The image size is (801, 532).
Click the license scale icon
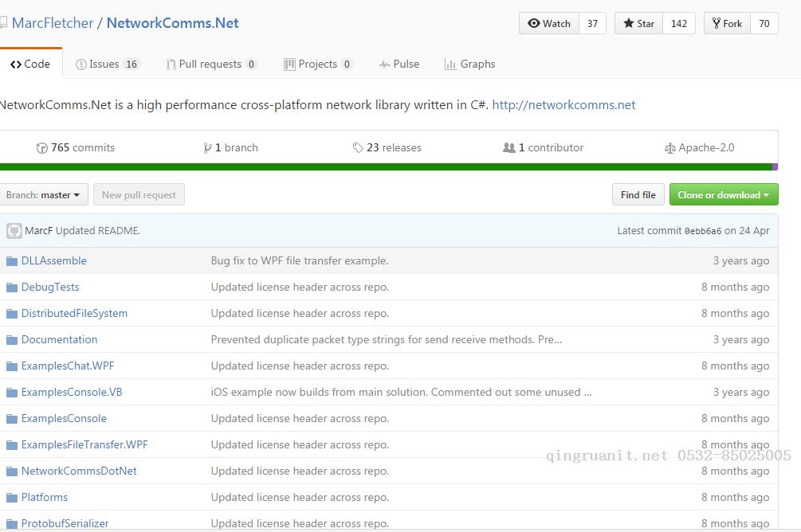click(669, 148)
